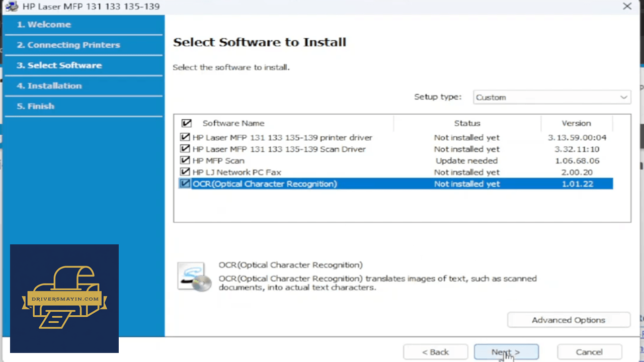Click the OCR scanner disc icon
The width and height of the screenshot is (644, 362).
coord(194,277)
